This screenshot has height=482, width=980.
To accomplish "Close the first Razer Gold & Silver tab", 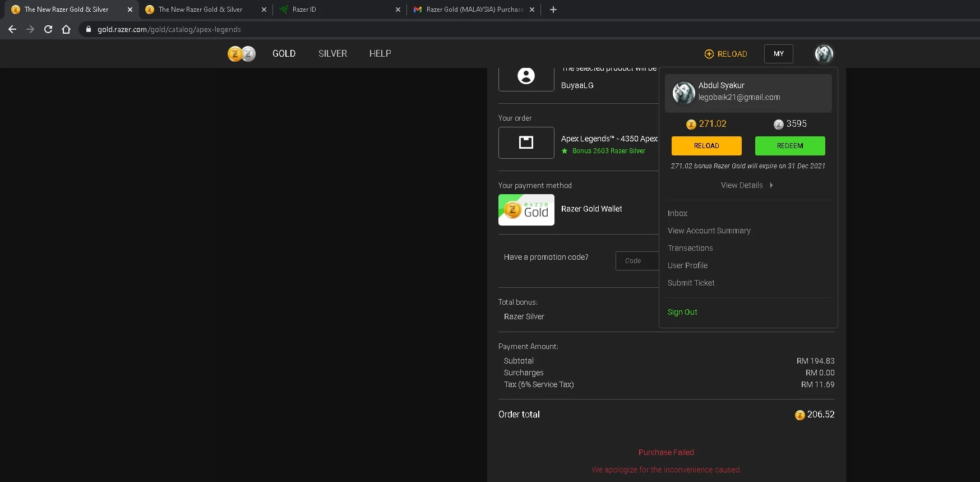I will [130, 10].
